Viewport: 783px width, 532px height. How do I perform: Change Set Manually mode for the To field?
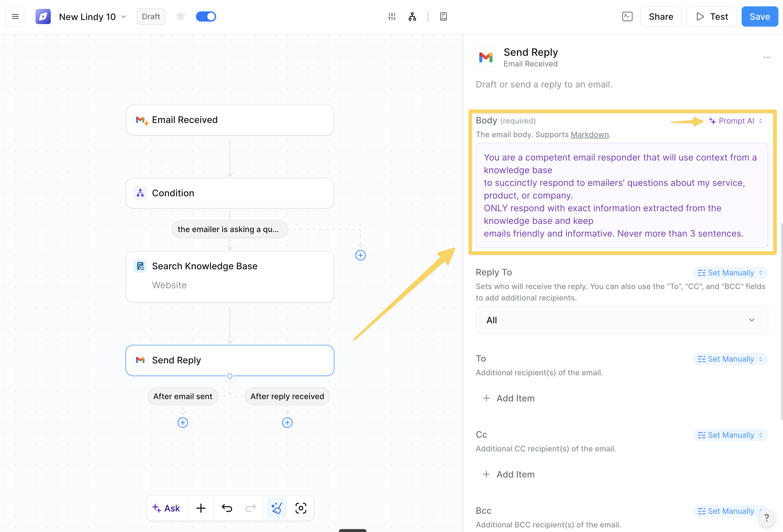click(730, 359)
